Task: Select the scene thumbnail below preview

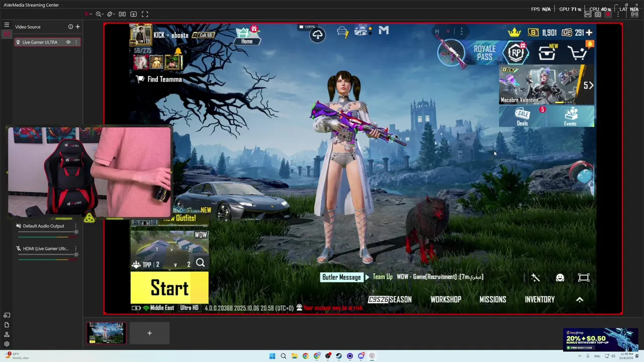Action: pos(106,333)
